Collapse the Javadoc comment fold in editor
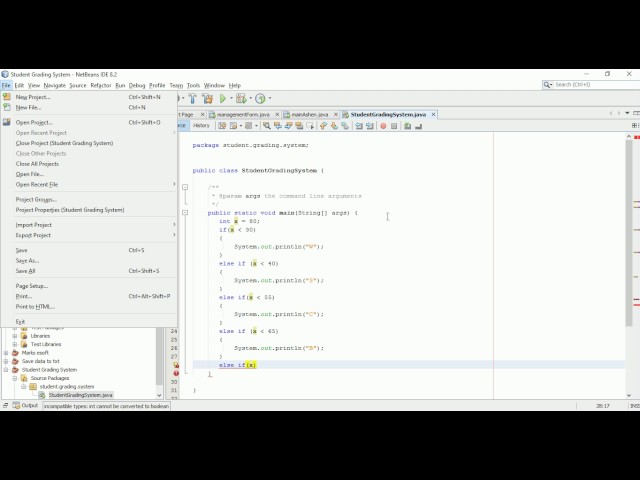 (185, 187)
